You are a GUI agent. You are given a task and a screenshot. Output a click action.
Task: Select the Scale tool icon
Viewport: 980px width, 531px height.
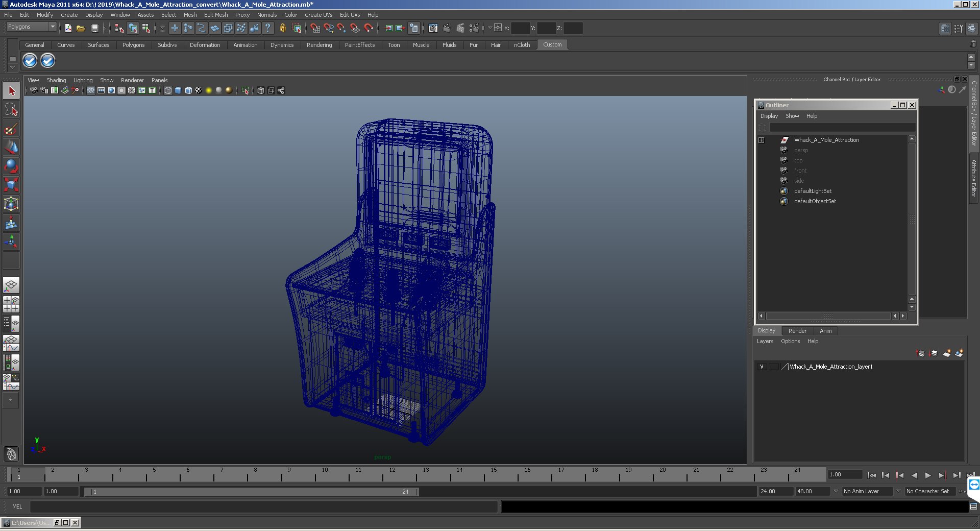click(11, 184)
